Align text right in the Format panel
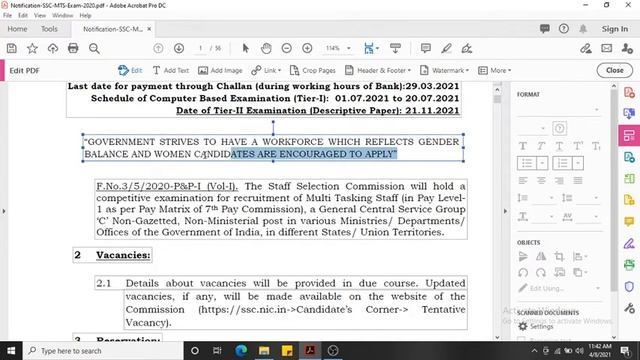The width and height of the screenshot is (640, 360). click(x=559, y=180)
